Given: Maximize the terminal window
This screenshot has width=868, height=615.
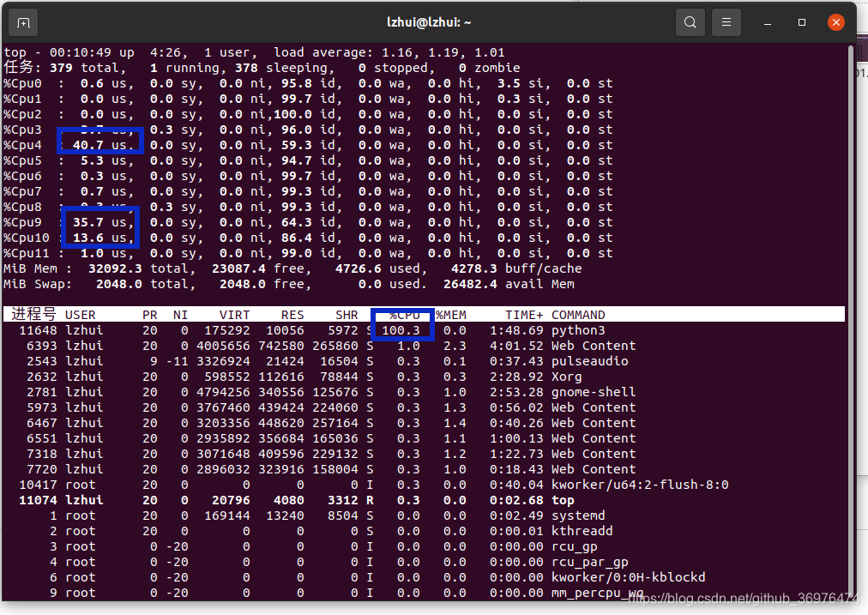Looking at the screenshot, I should 802,22.
